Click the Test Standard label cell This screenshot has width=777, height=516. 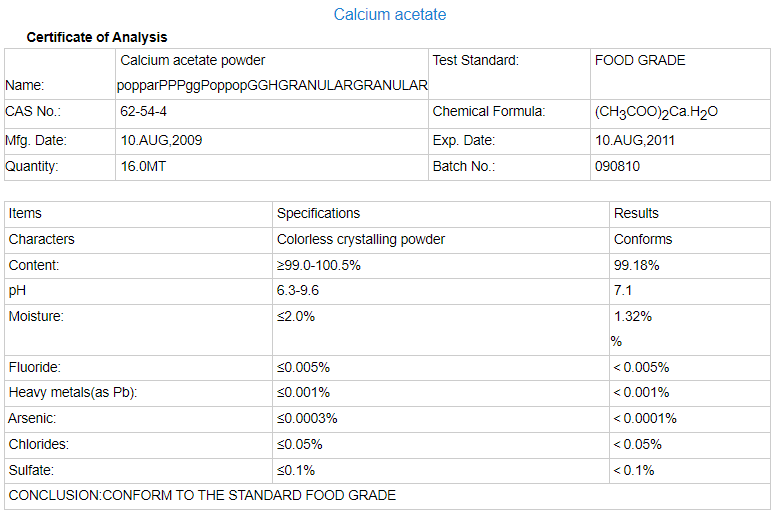[475, 60]
